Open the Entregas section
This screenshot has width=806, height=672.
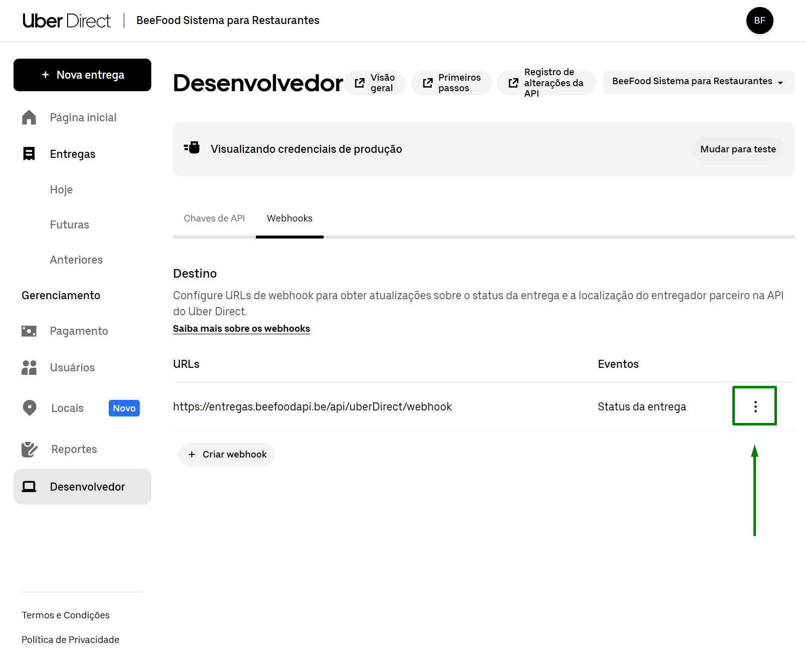point(73,154)
